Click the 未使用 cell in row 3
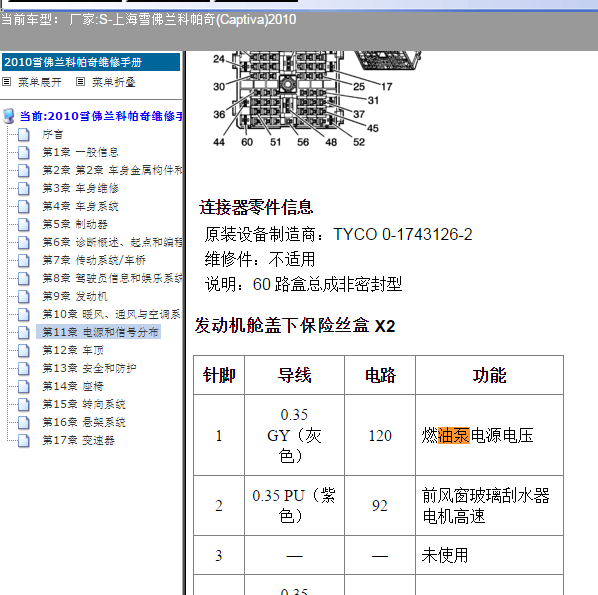 point(489,555)
